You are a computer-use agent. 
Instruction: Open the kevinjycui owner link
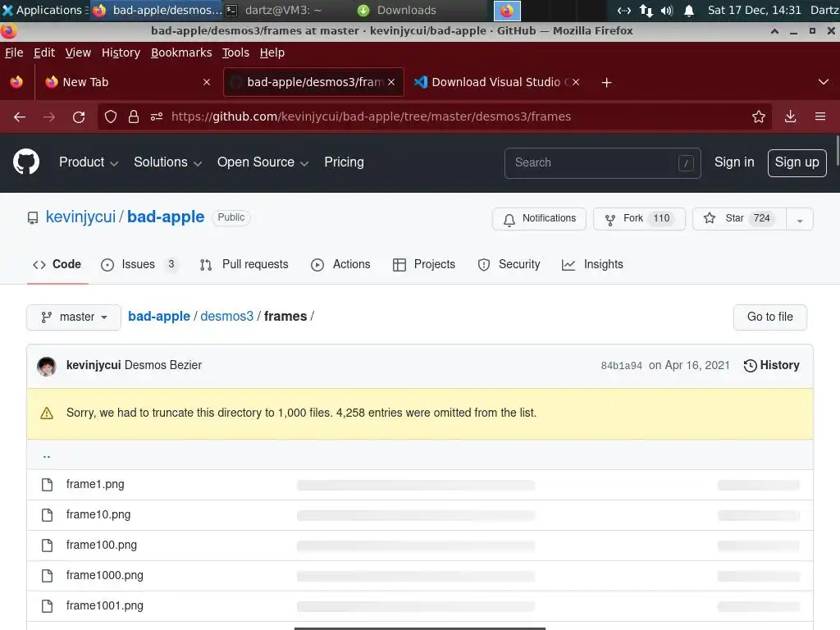pyautogui.click(x=81, y=217)
